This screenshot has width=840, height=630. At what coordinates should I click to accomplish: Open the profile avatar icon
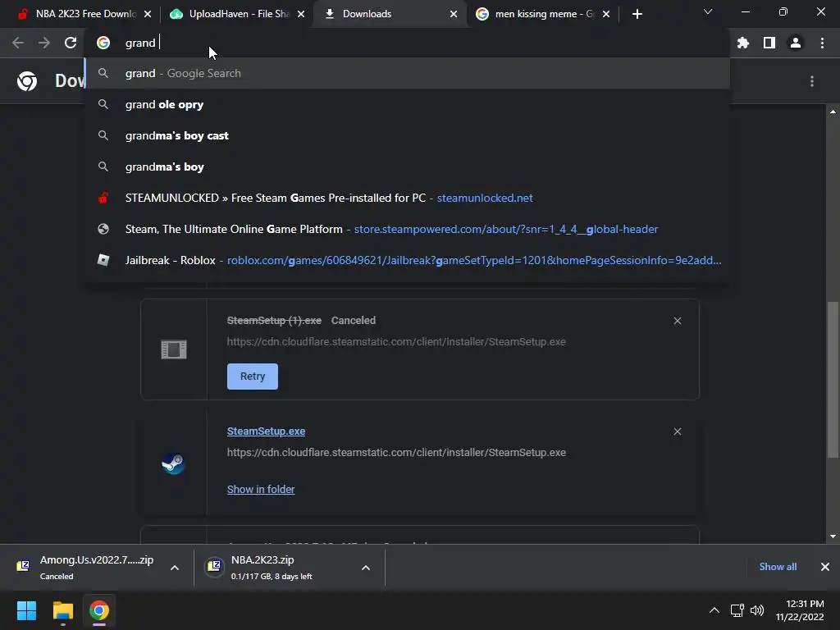coord(796,43)
